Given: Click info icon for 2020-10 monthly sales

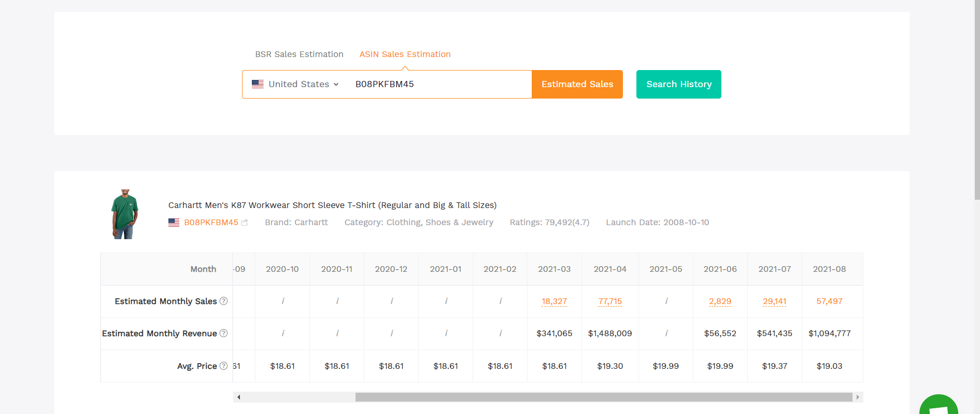Looking at the screenshot, I should pyautogui.click(x=283, y=301).
